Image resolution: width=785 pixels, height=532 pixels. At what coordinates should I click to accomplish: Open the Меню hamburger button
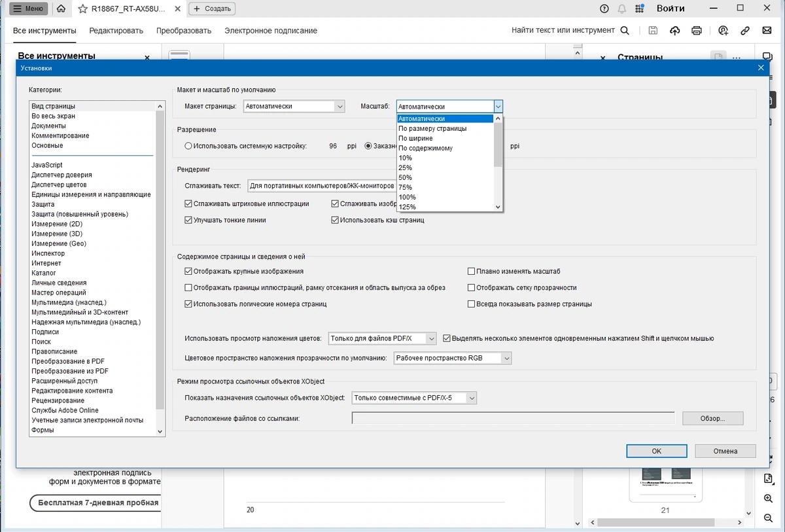coord(28,9)
